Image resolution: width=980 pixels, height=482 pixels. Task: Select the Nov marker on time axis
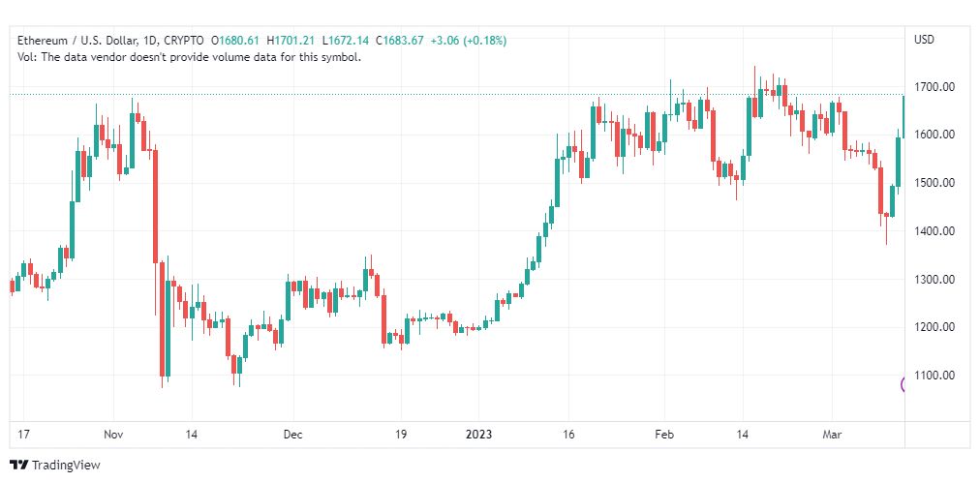pos(113,435)
